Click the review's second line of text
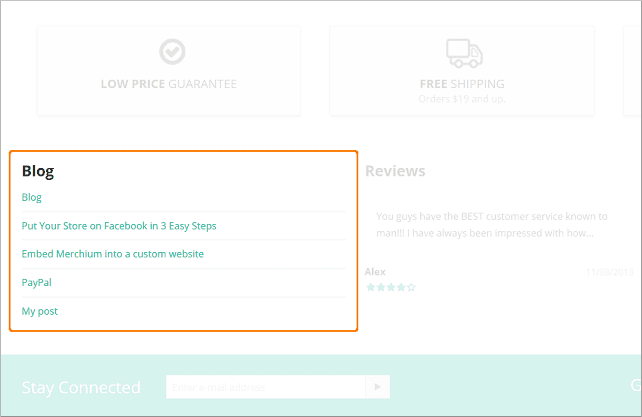Viewport: 642px width, 417px height. 484,234
